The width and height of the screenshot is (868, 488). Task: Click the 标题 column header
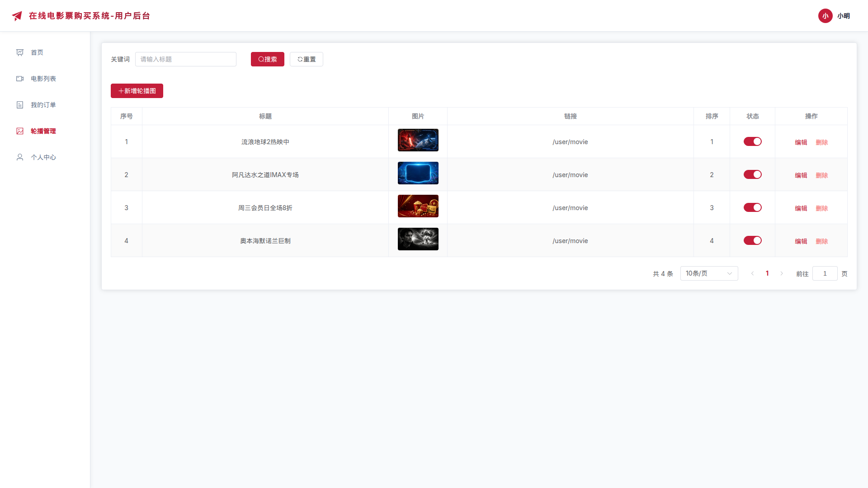[x=265, y=116]
